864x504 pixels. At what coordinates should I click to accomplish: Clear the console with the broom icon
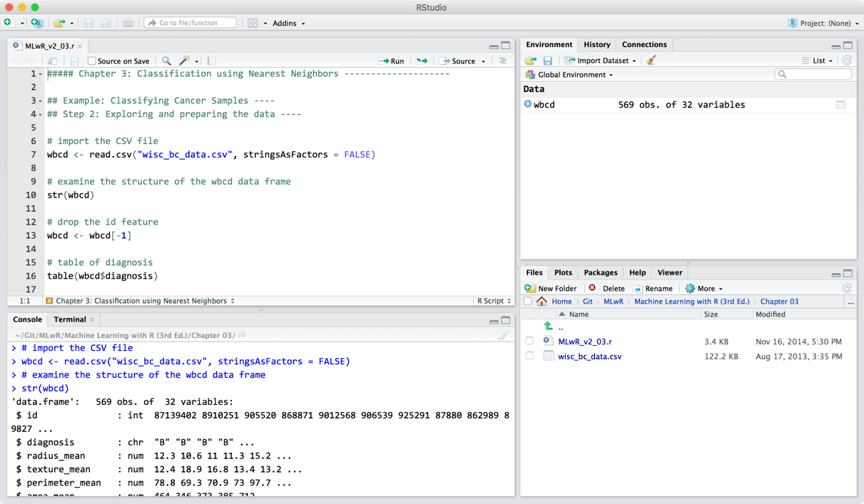coord(504,335)
